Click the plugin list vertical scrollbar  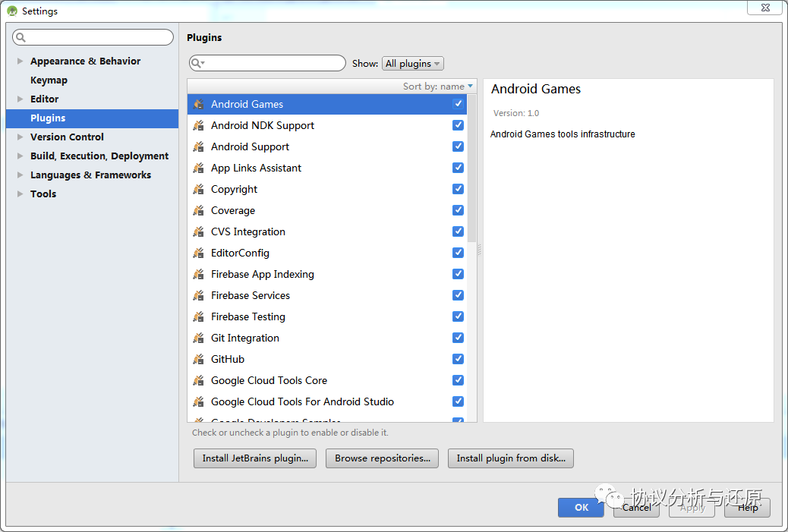(x=472, y=167)
